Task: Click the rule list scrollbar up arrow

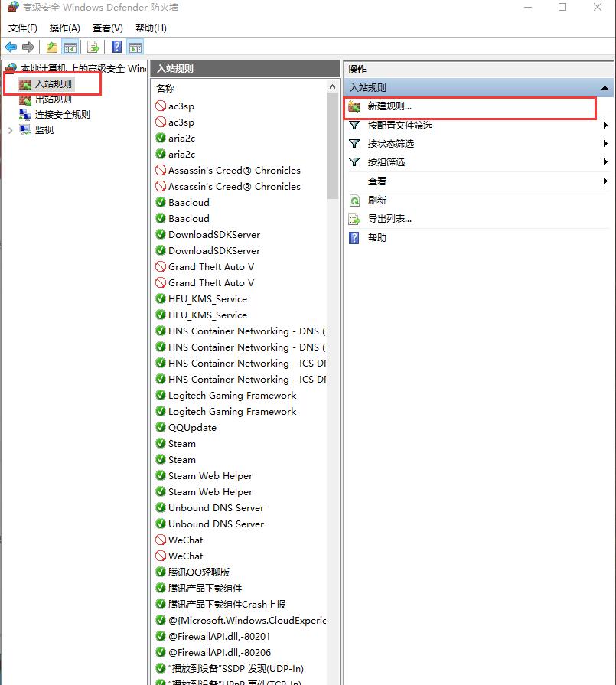Action: pyautogui.click(x=332, y=87)
